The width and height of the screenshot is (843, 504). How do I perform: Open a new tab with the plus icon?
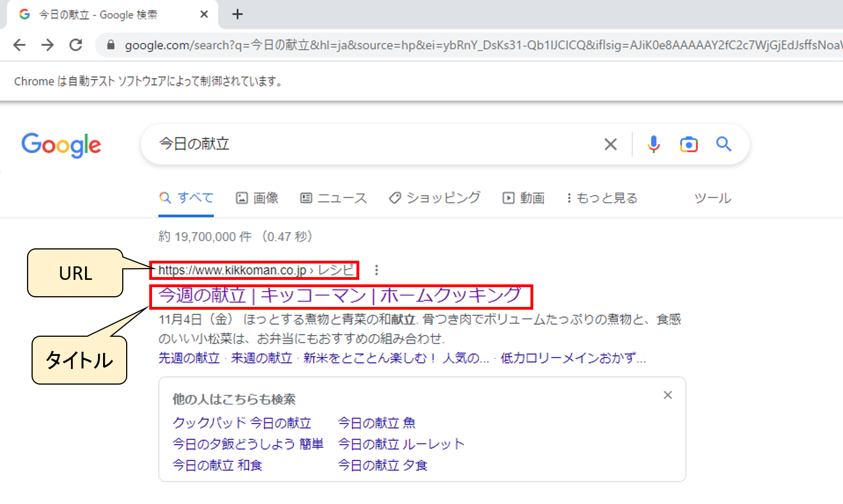point(238,14)
